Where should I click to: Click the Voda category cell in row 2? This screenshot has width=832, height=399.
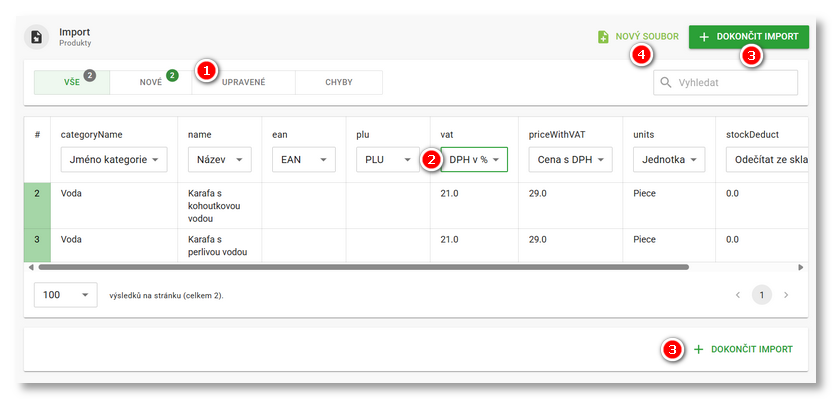[114, 206]
